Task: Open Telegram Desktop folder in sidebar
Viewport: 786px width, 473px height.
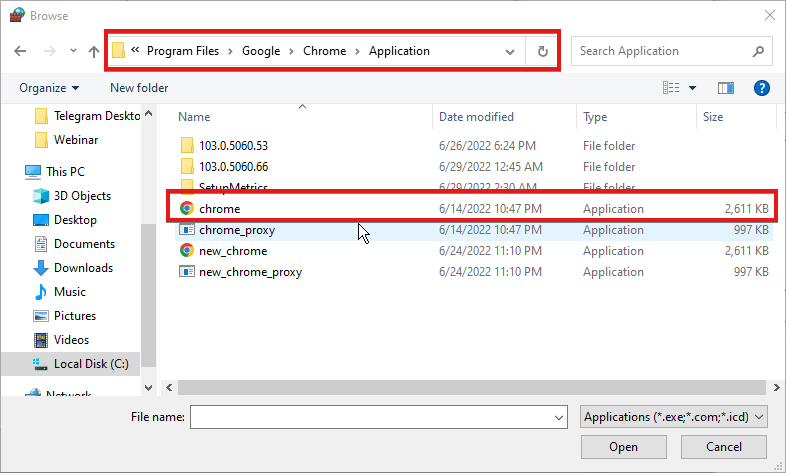Action: [88, 116]
